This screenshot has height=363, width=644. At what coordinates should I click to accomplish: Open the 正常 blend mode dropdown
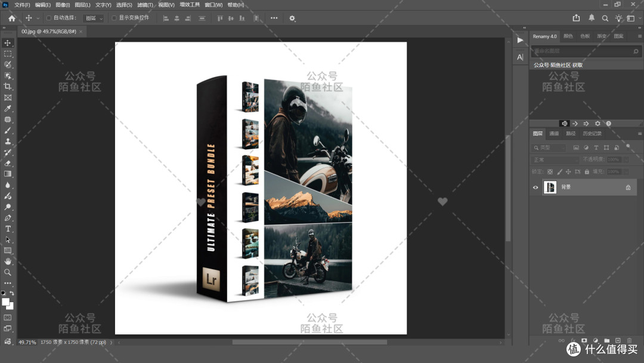555,159
